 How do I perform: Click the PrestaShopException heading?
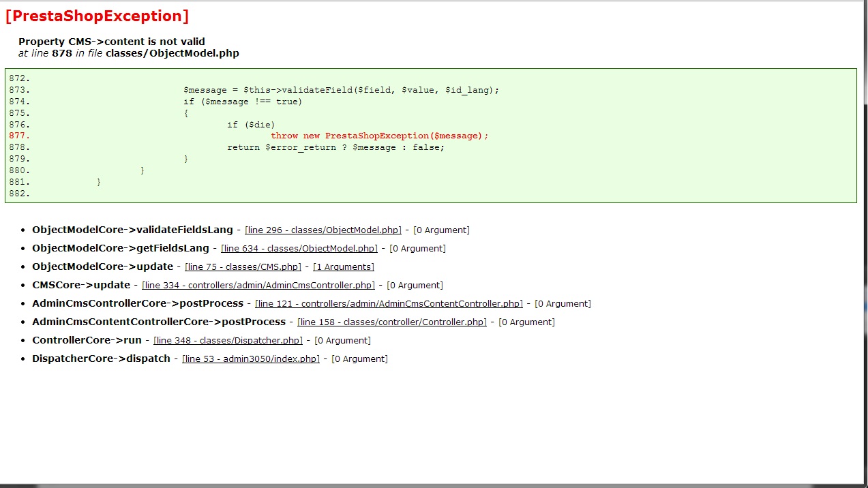[97, 16]
